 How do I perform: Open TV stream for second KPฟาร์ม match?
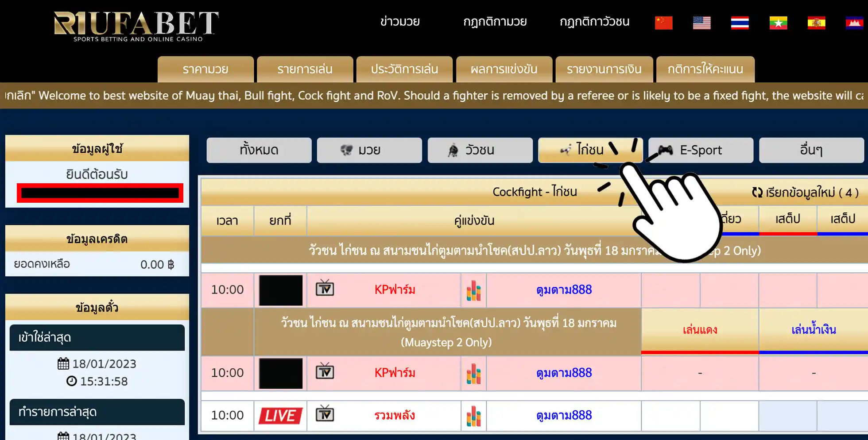click(325, 371)
